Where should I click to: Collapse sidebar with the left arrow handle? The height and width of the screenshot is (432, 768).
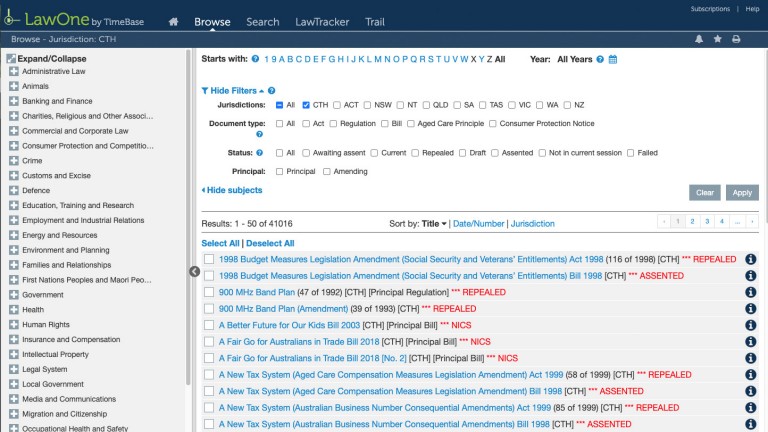[194, 271]
